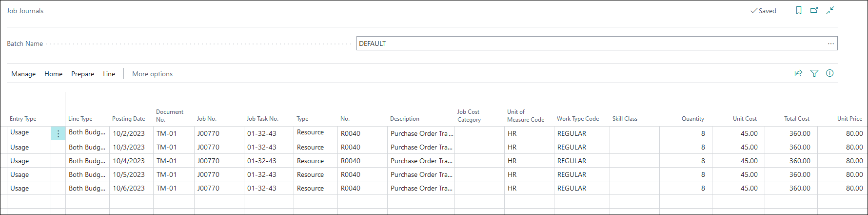
Task: Click the Quantity column header
Action: point(692,119)
